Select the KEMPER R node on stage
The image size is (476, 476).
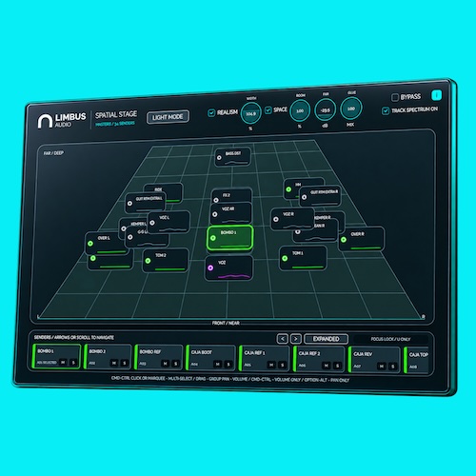[330, 216]
